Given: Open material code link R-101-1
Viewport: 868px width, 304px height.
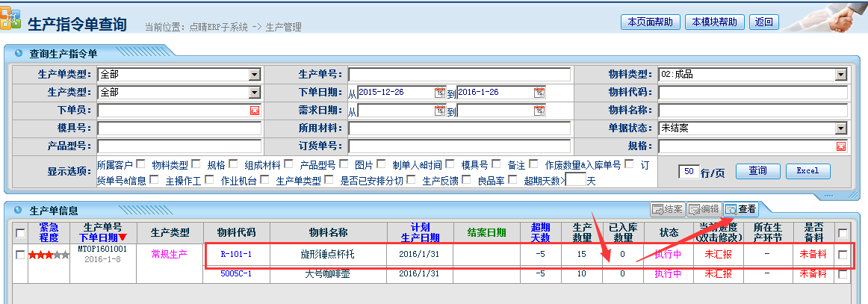Looking at the screenshot, I should coord(237,255).
